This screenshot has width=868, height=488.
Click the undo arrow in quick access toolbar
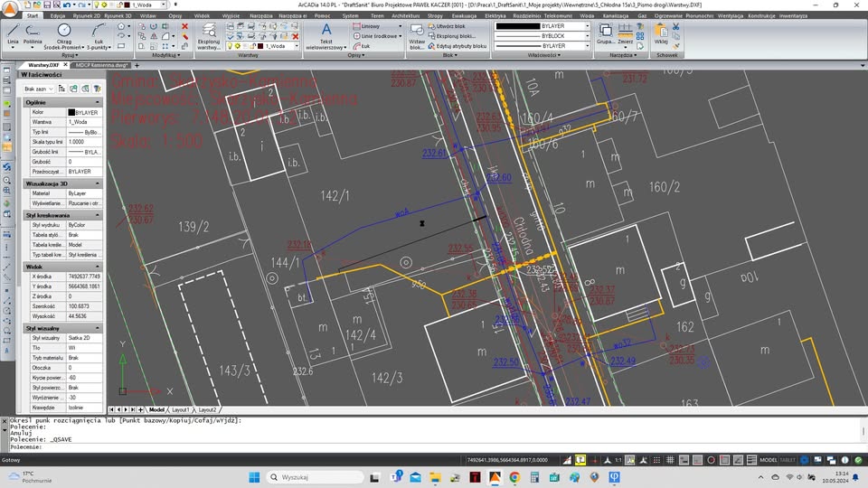tap(66, 5)
